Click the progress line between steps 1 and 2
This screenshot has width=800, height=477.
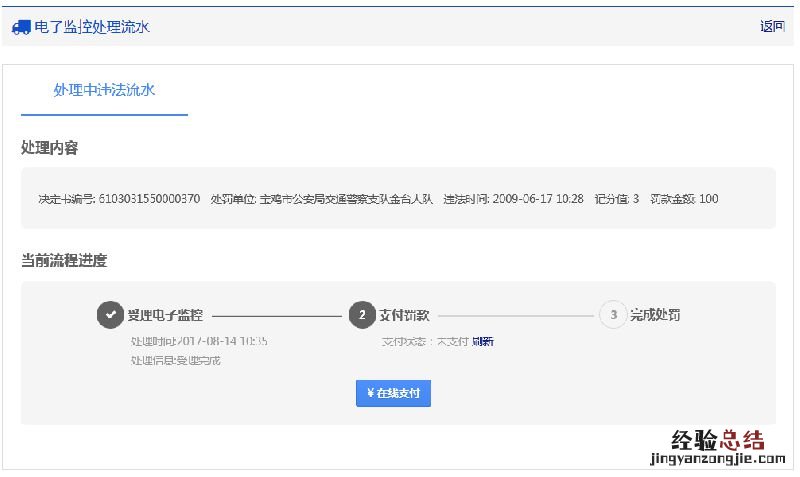[x=276, y=316]
